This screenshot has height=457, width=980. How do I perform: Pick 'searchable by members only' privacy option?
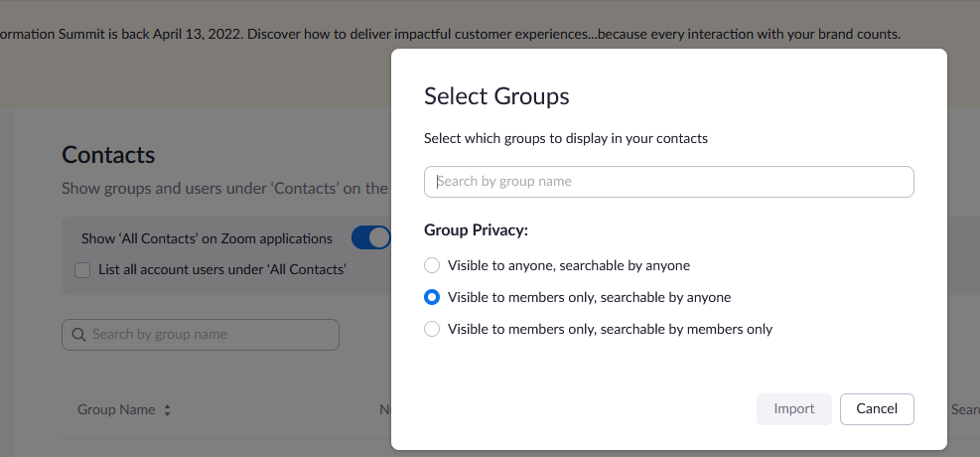(432, 329)
